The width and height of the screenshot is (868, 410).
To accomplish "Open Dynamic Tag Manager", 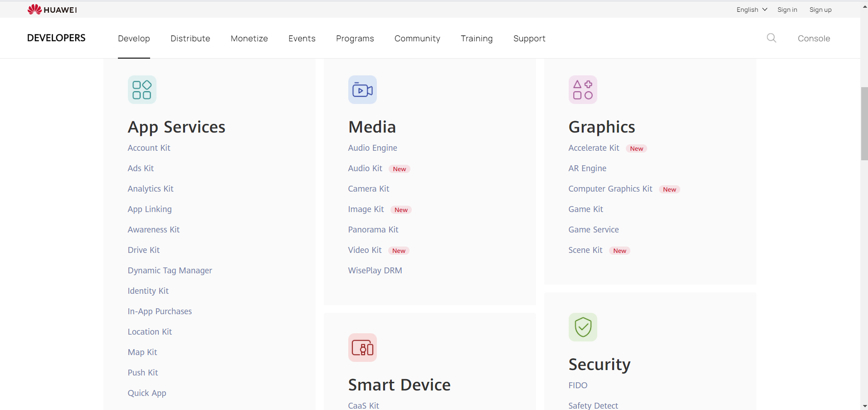I will 170,271.
